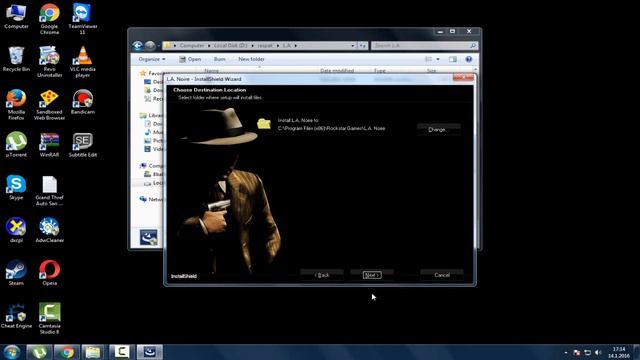Open the Organize dropdown in Explorer
Image resolution: width=640 pixels, height=360 pixels.
[152, 59]
